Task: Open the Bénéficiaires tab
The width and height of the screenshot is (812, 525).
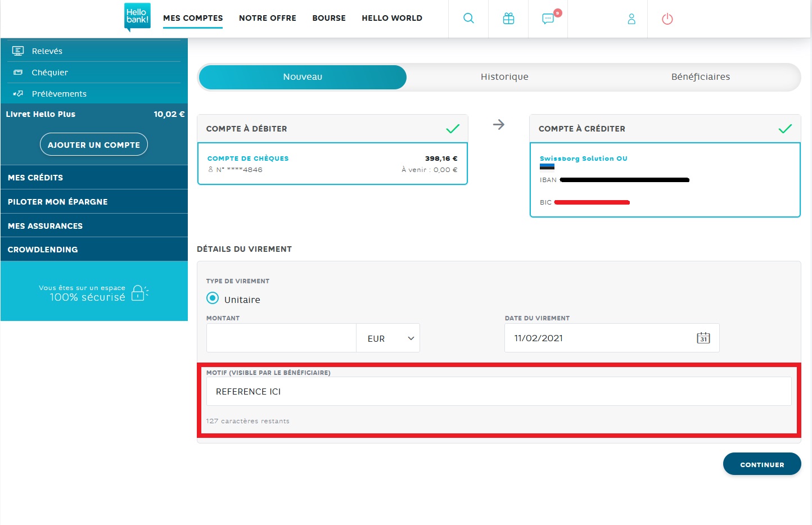Action: 700,77
